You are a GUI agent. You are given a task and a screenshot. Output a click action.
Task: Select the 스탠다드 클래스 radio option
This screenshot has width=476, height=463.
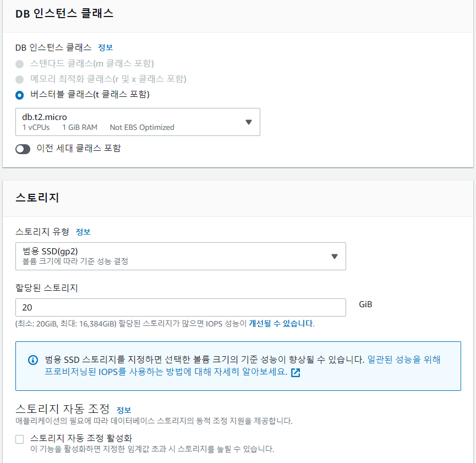coord(19,64)
